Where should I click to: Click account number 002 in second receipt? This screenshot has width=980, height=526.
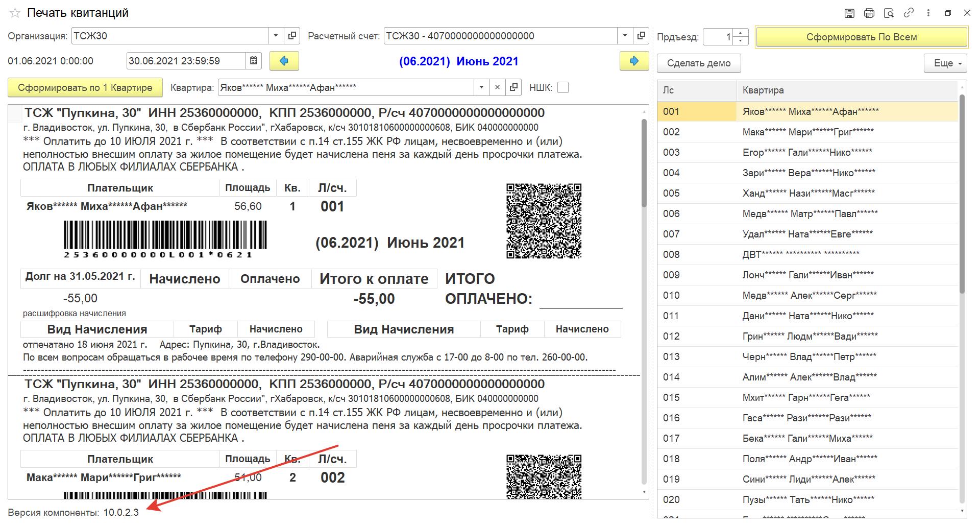(333, 477)
